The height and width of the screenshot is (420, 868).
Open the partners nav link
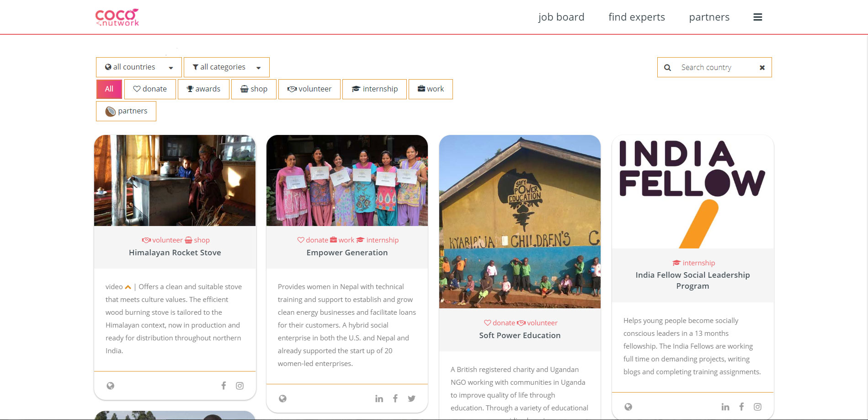point(709,17)
